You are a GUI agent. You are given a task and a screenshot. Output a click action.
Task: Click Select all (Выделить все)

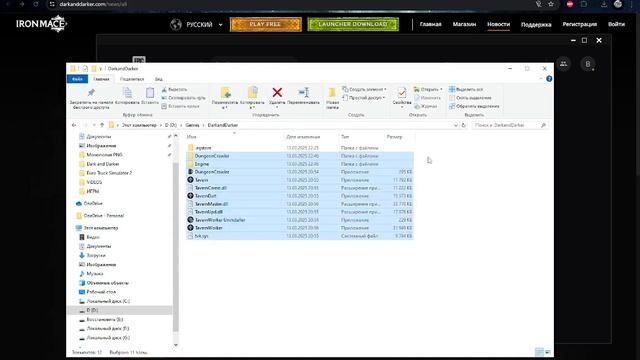[466, 89]
